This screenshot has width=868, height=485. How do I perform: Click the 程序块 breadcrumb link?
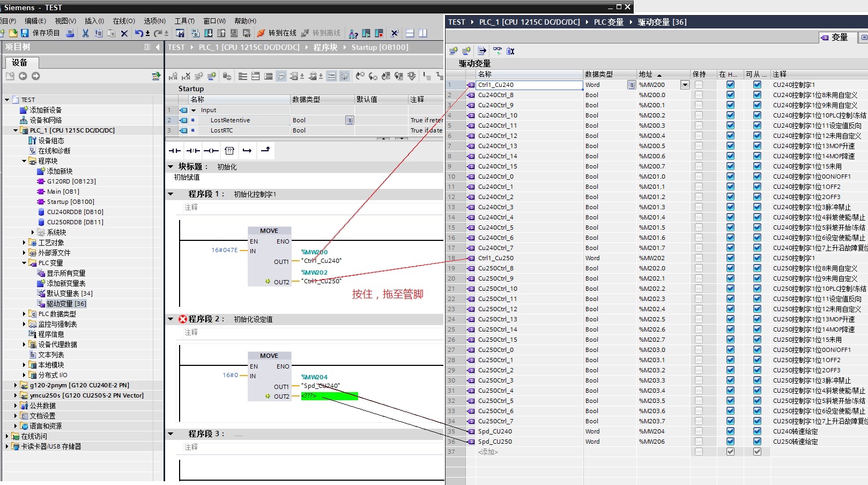325,47
